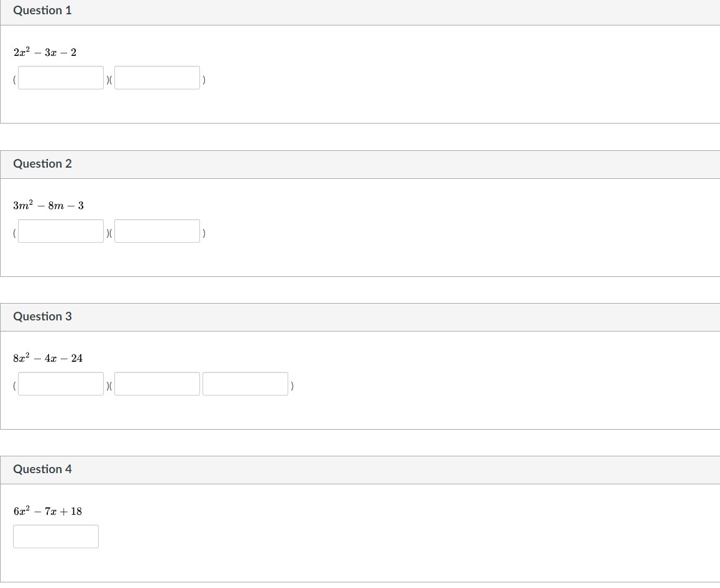Click the ")(" separator between Question 1 boxes
Viewport: 720px width, 588px height.
pyautogui.click(x=109, y=80)
